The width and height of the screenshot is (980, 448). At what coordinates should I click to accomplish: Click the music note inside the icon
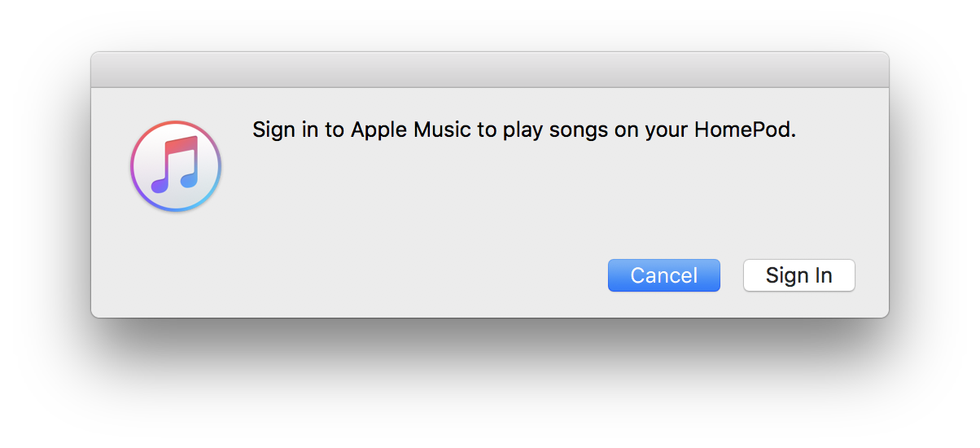[x=176, y=165]
